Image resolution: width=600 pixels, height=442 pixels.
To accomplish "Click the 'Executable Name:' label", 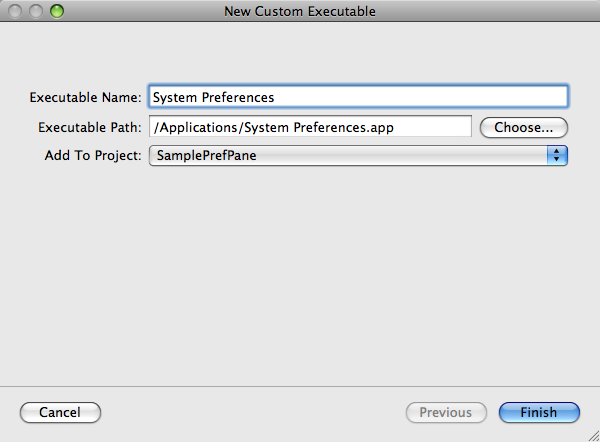I will pyautogui.click(x=85, y=97).
